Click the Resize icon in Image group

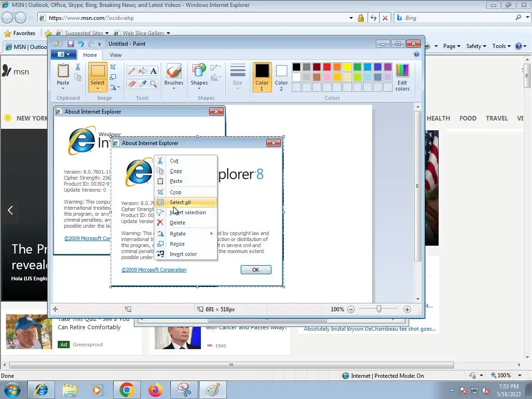pyautogui.click(x=113, y=77)
